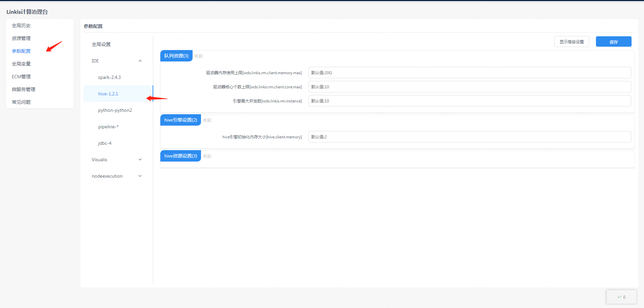
Task: Collapse 队列资源 section using 收起
Action: [x=199, y=56]
